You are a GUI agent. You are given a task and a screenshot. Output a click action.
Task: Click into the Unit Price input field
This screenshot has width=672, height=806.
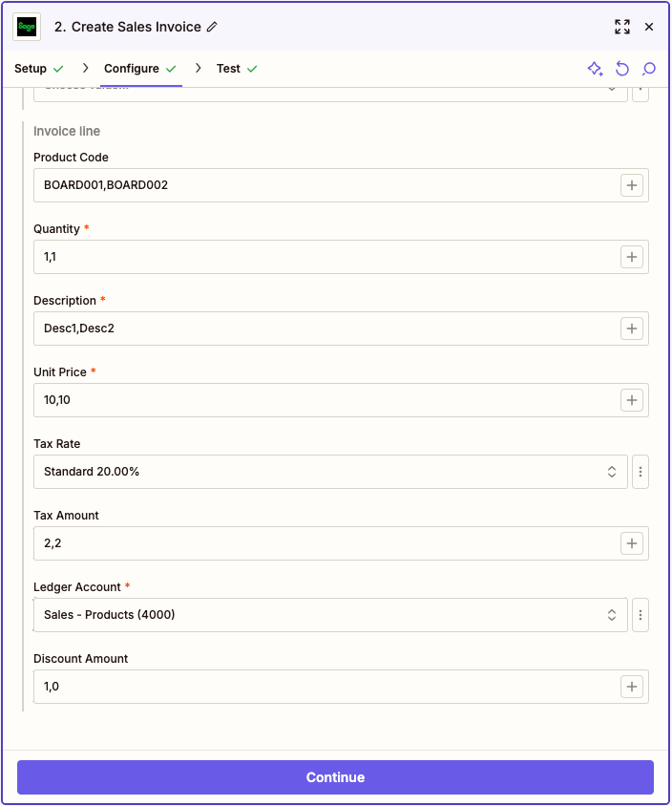(325, 400)
